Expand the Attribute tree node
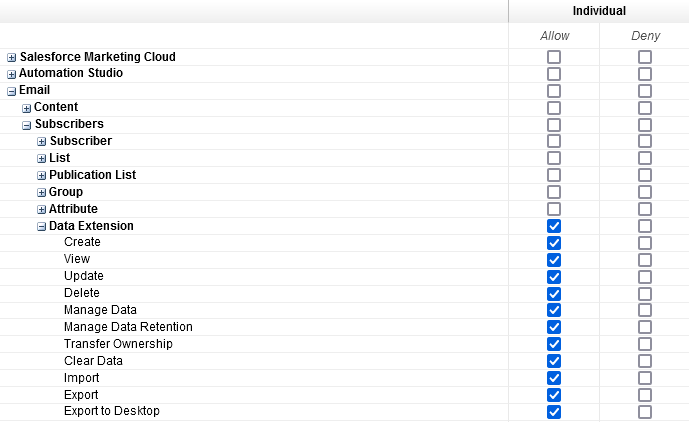Screen dimensions: 689x422 [x=41, y=210]
